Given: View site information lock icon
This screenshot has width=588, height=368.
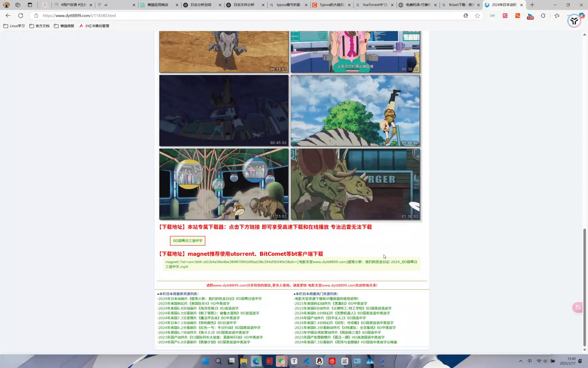Looking at the screenshot, I should pos(36,16).
